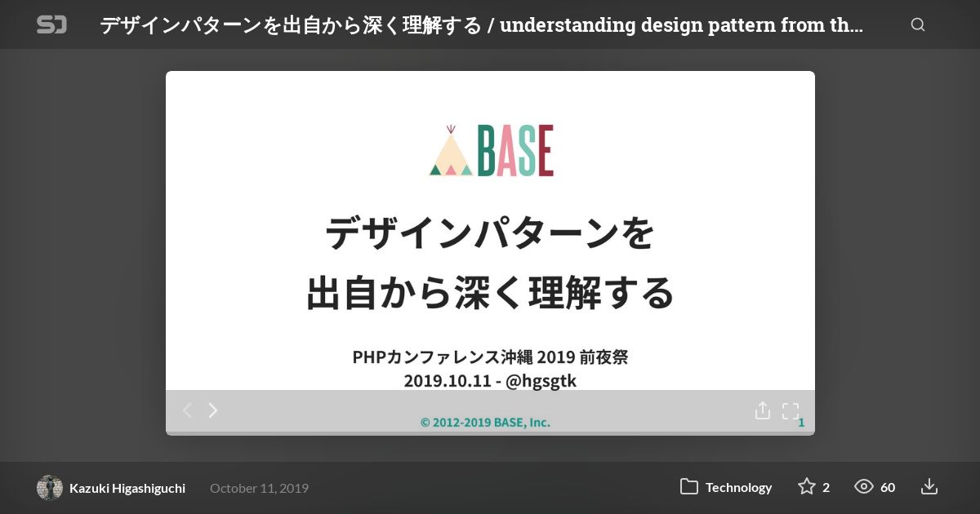Star this presentation
The height and width of the screenshot is (514, 980).
point(807,487)
